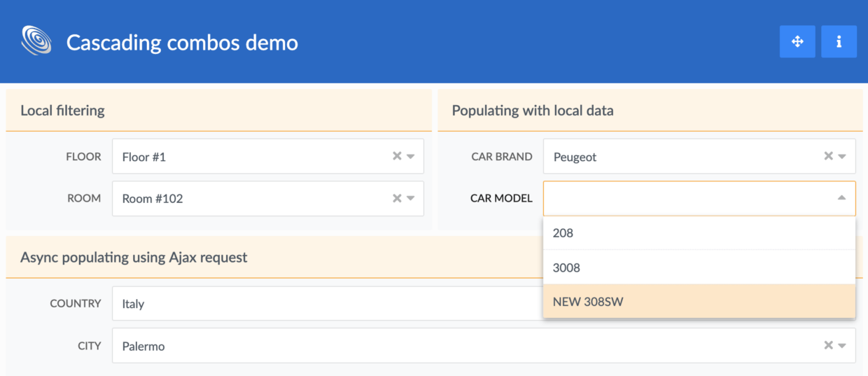This screenshot has height=376, width=868.
Task: Click the app logo in the header
Action: [36, 41]
